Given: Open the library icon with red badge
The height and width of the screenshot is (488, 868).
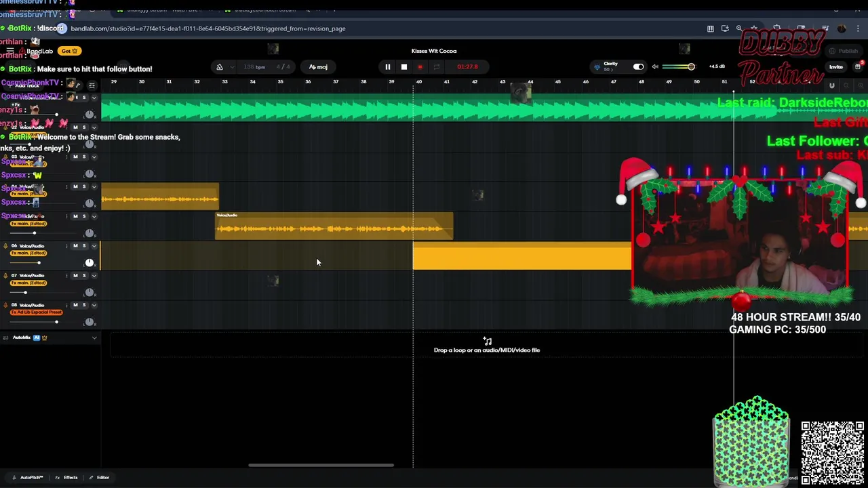Looking at the screenshot, I should click(857, 66).
